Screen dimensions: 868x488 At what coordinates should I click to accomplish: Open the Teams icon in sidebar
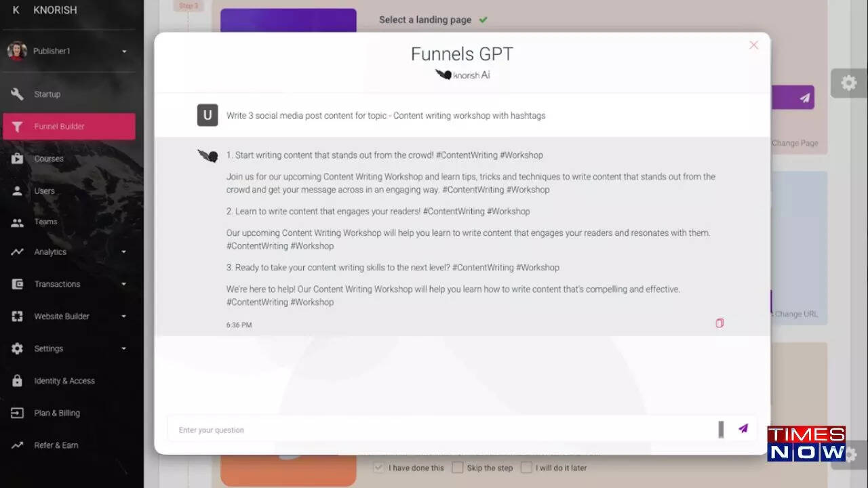[x=17, y=222]
